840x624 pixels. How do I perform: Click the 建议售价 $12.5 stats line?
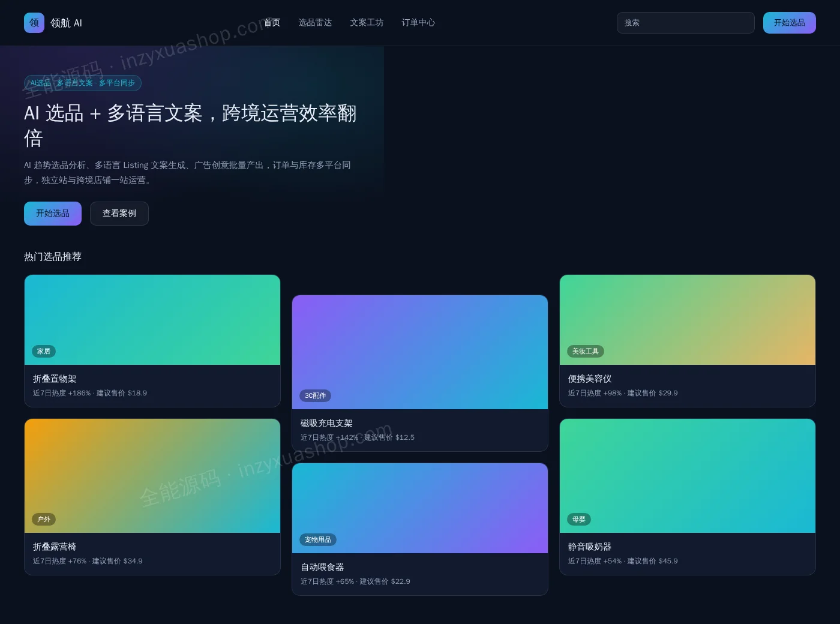(358, 437)
